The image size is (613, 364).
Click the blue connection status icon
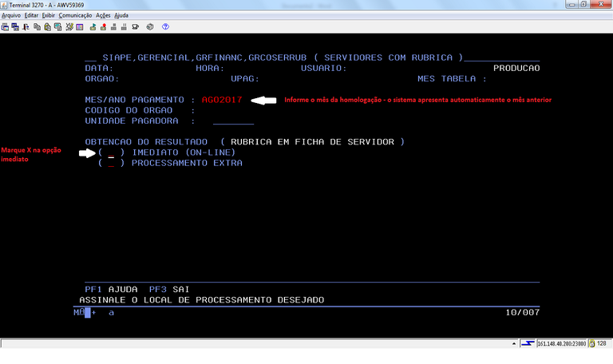pyautogui.click(x=528, y=343)
